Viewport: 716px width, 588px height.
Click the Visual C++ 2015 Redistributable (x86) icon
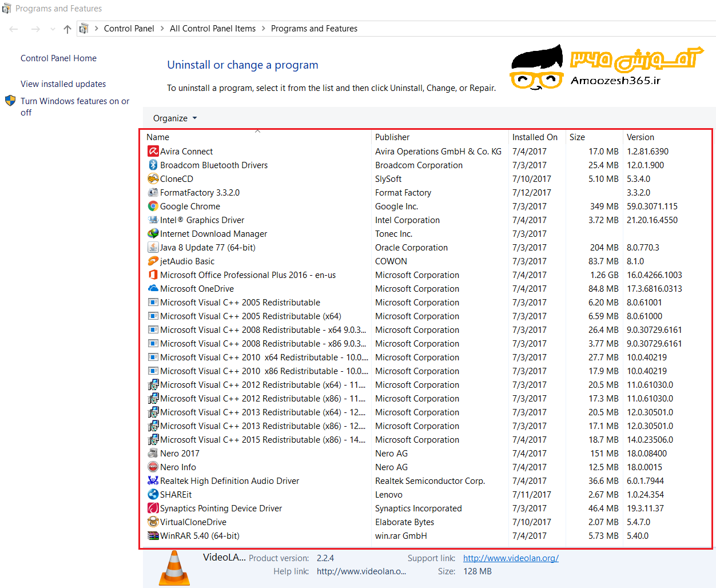tap(153, 439)
